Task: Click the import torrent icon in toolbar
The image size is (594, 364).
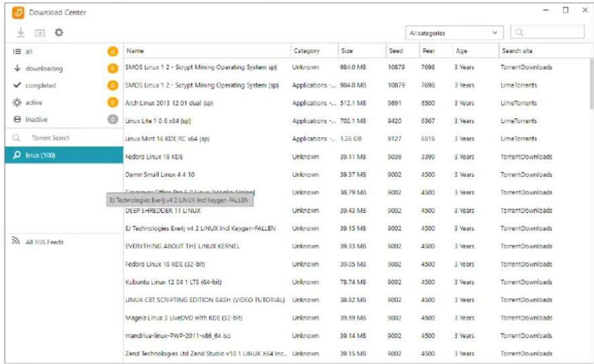Action: point(40,33)
